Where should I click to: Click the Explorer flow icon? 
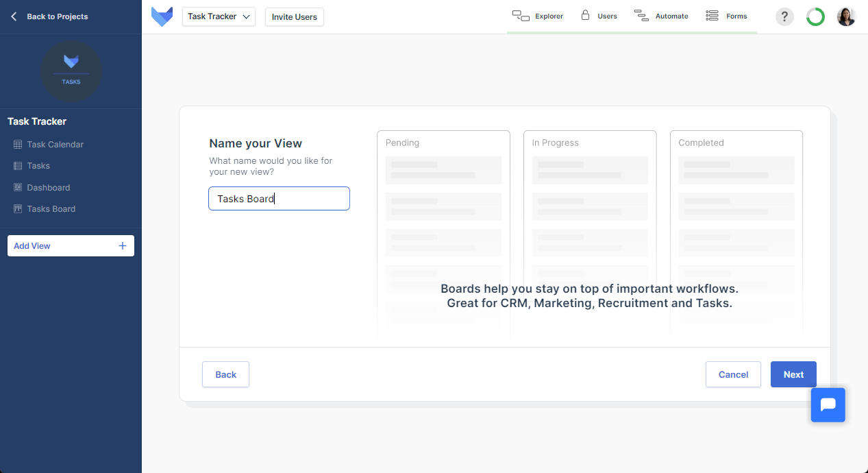(521, 16)
